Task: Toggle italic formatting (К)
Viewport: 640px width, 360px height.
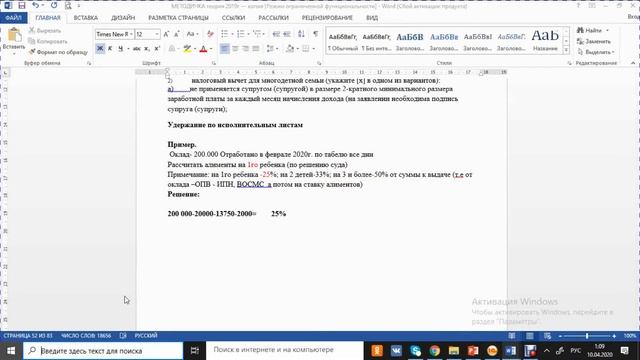Action: coord(110,49)
